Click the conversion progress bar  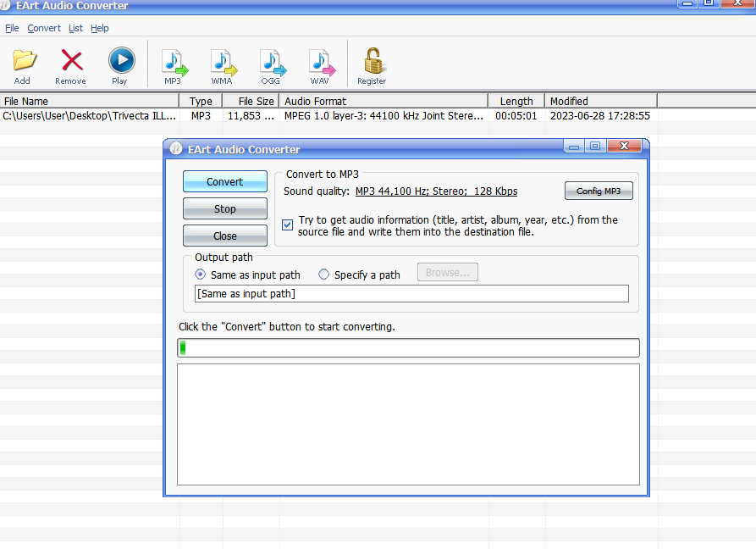point(408,348)
